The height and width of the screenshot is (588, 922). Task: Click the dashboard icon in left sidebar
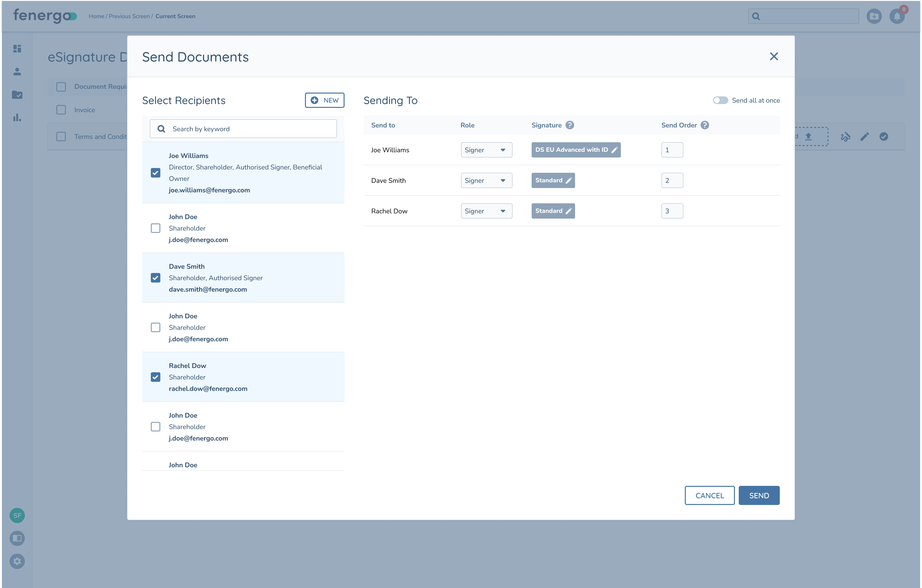[x=17, y=49]
